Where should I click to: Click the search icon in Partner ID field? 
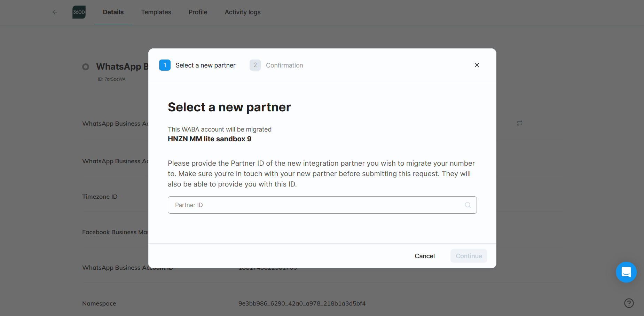[x=468, y=205]
